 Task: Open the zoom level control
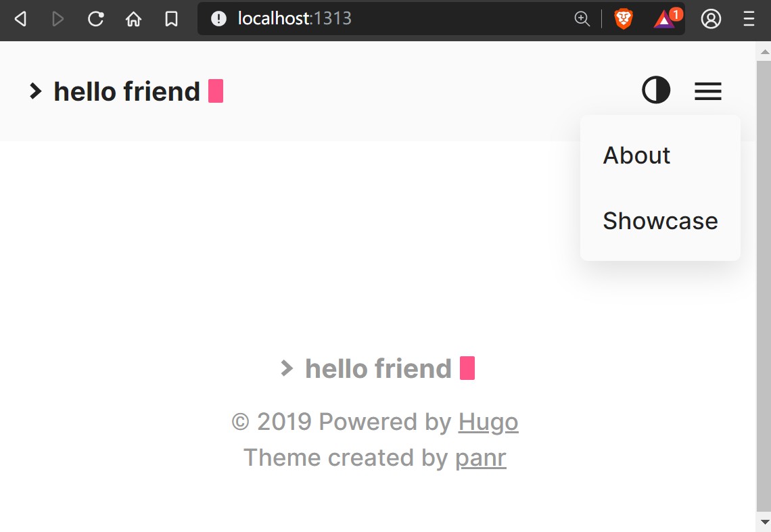coord(582,19)
